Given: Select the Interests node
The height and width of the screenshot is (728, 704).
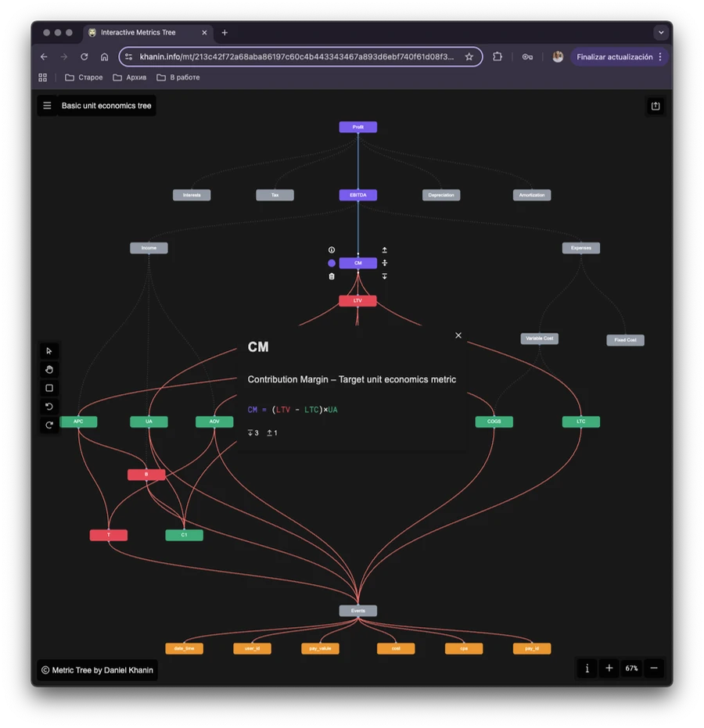Looking at the screenshot, I should tap(192, 195).
